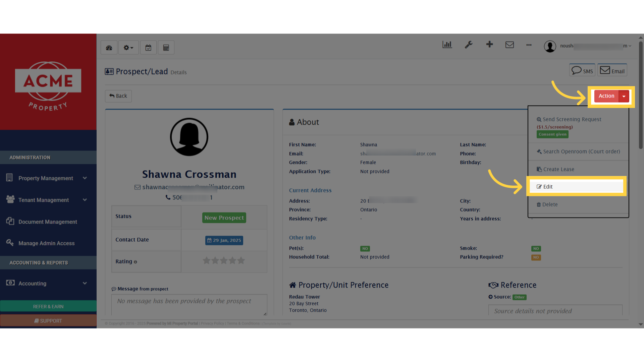Click the Parking Required NO badge
Screen dimensions: 644x362
[536, 257]
